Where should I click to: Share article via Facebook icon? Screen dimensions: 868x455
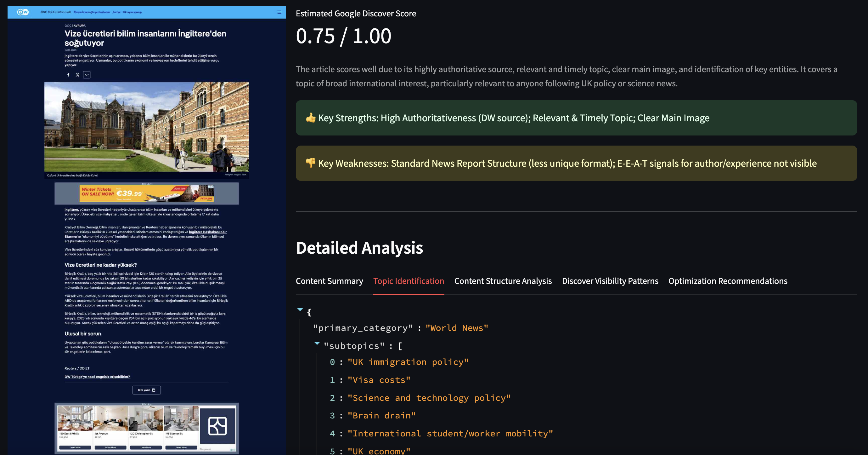68,75
